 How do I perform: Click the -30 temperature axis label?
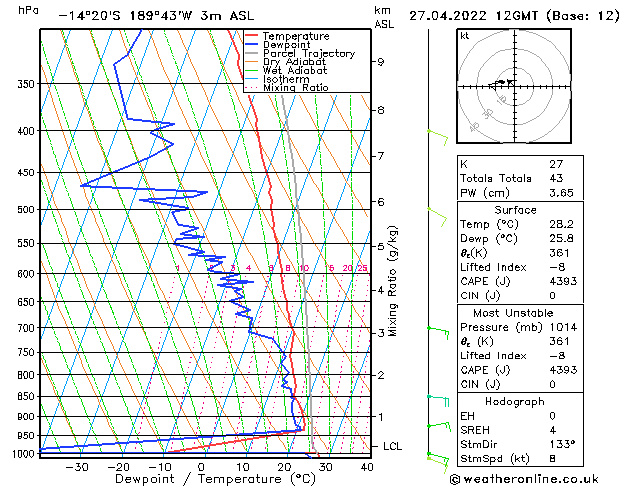click(77, 467)
